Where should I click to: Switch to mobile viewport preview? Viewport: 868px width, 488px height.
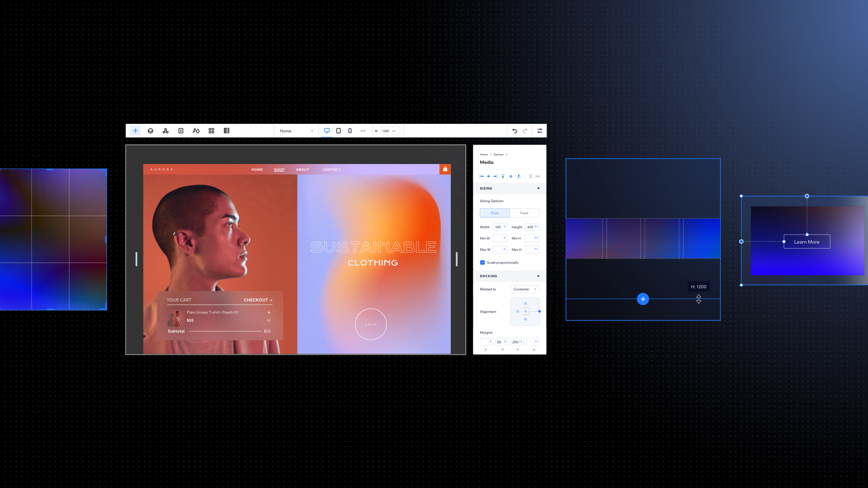pyautogui.click(x=350, y=131)
